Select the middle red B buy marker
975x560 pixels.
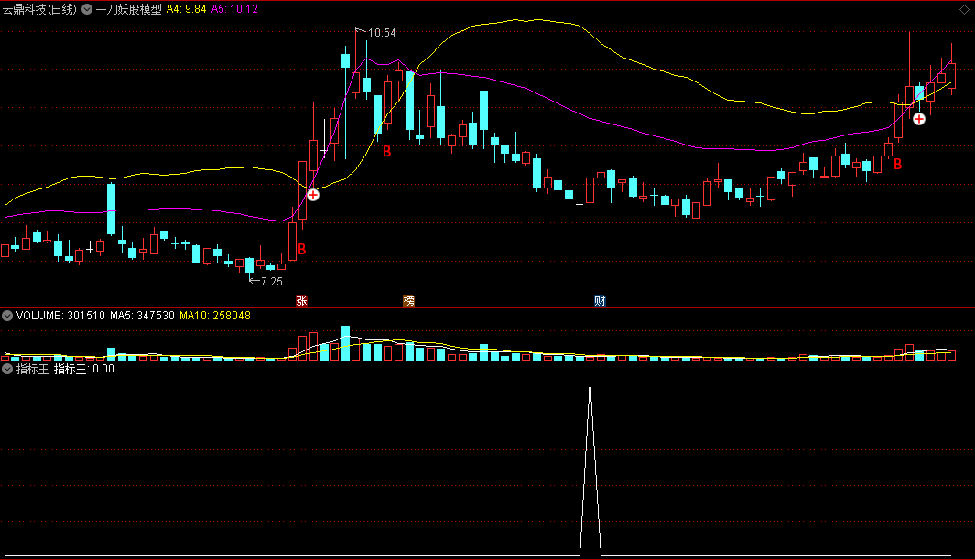(x=386, y=151)
